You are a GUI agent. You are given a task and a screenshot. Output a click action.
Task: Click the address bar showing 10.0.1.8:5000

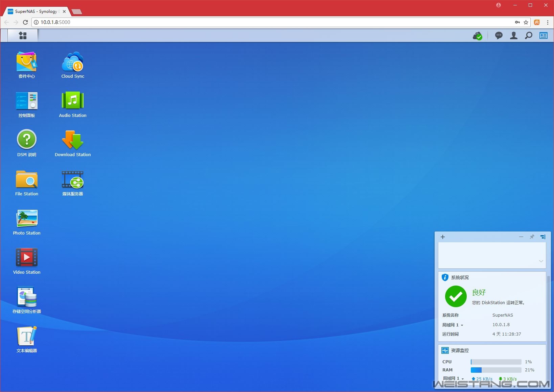pos(281,22)
